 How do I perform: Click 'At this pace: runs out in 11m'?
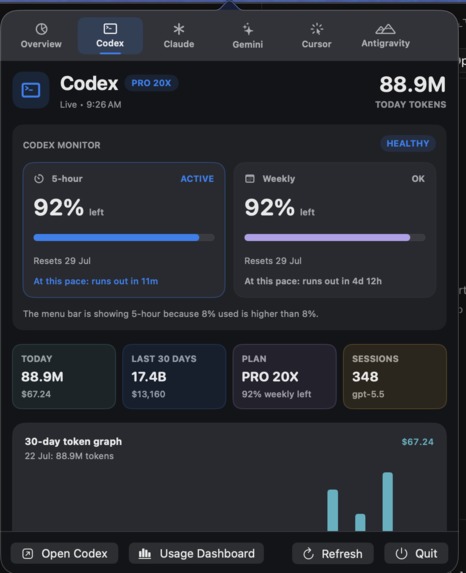[x=96, y=281]
